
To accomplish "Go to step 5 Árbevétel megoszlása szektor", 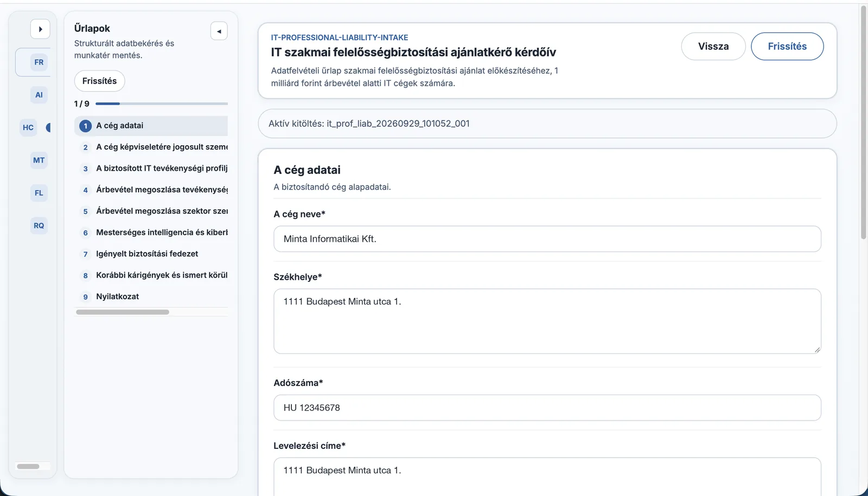I will point(151,211).
